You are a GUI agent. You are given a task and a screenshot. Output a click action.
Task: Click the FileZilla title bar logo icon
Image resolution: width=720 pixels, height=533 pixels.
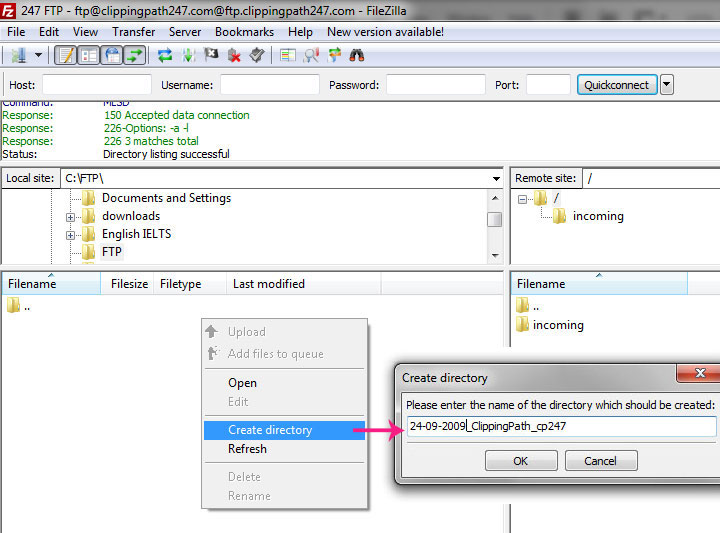pyautogui.click(x=9, y=11)
